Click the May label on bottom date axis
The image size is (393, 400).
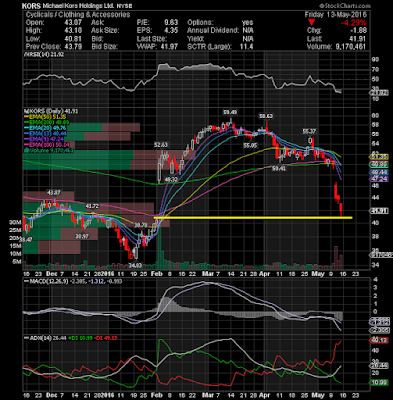318,395
